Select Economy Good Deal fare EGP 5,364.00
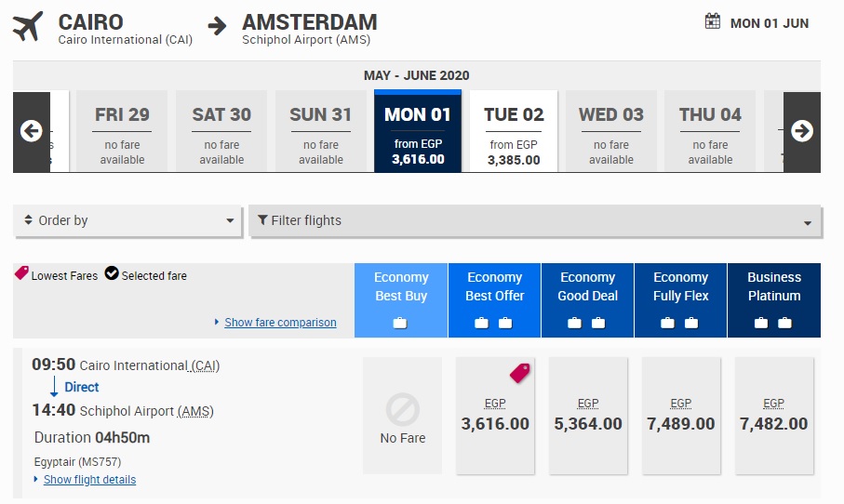This screenshot has width=844, height=504. [x=588, y=416]
